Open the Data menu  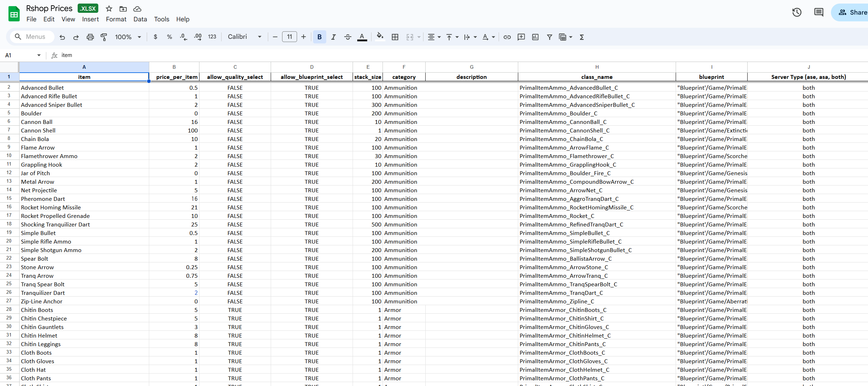point(140,19)
